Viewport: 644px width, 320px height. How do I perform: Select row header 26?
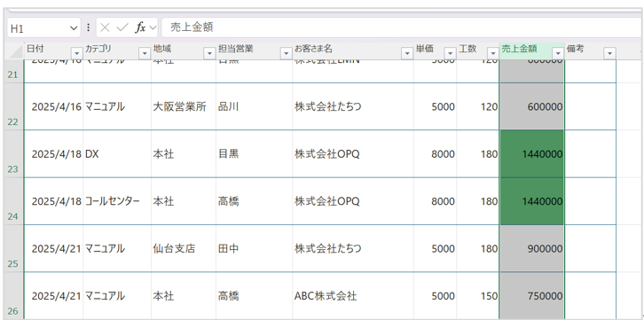coord(14,296)
